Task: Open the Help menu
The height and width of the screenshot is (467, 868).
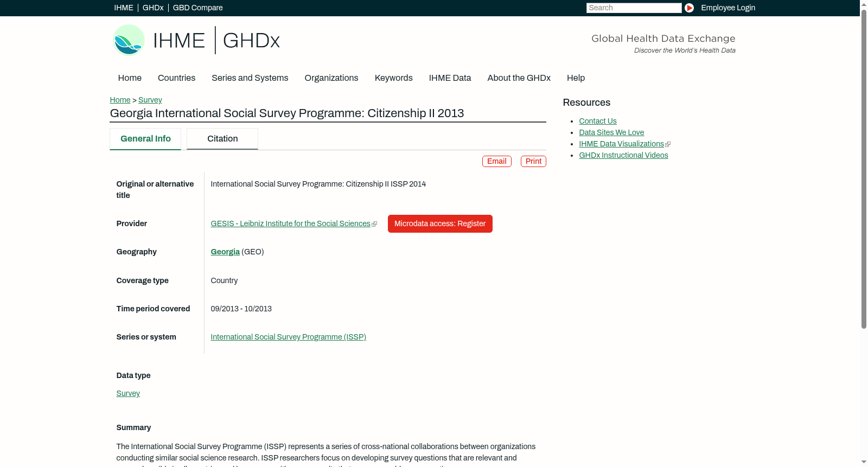Action: tap(576, 78)
